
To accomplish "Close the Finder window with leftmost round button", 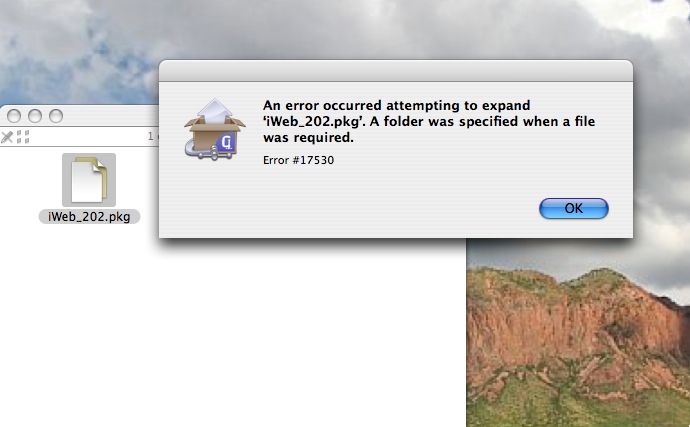I will click(14, 116).
